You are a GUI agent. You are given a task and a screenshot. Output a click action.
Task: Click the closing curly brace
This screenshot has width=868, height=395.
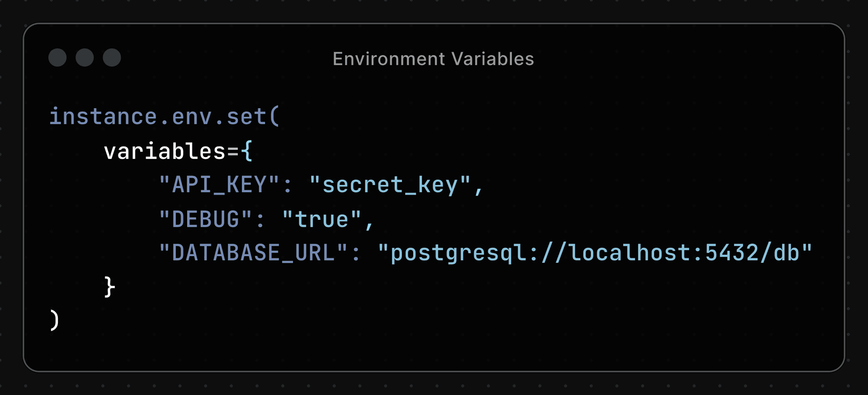109,287
